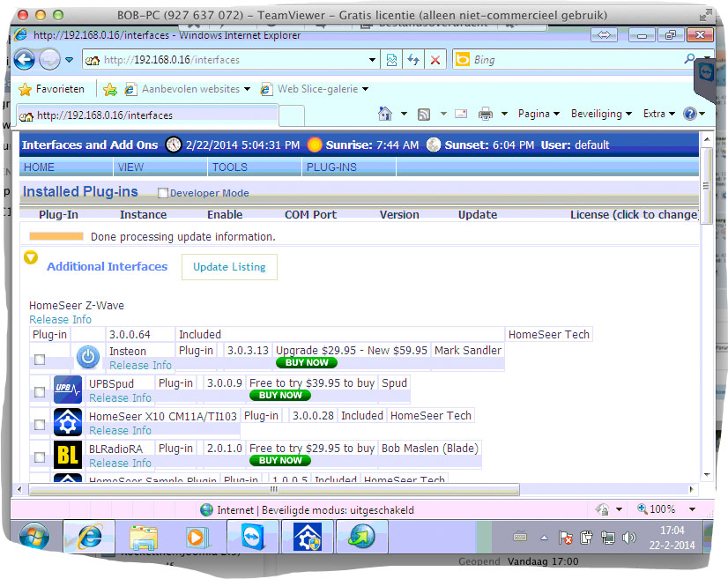
Task: Click the IE home page icon
Action: 385,114
